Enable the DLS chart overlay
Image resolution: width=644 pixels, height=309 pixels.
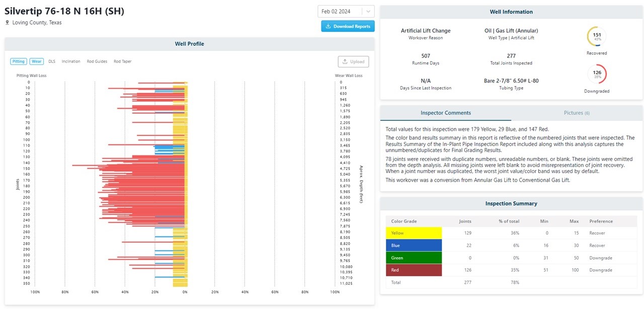tap(52, 61)
